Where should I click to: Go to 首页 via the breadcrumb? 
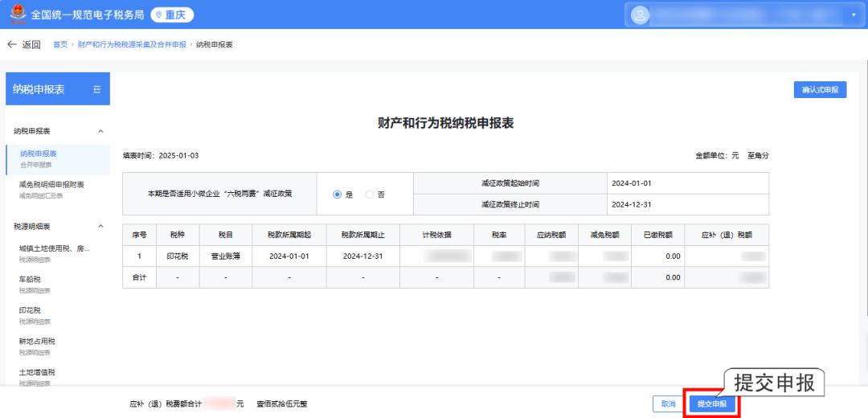[x=59, y=44]
